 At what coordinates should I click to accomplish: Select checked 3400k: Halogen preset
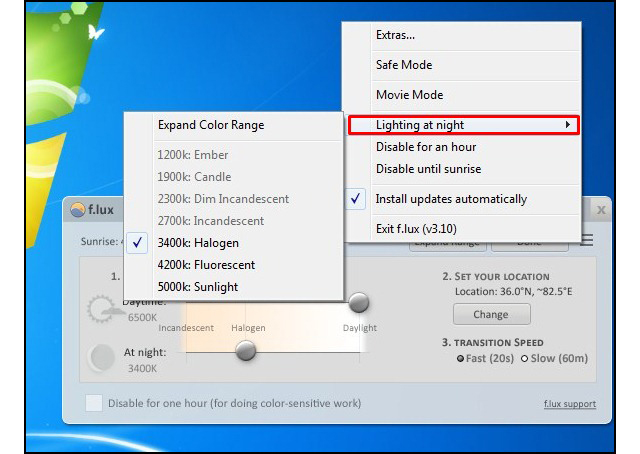coord(234,243)
